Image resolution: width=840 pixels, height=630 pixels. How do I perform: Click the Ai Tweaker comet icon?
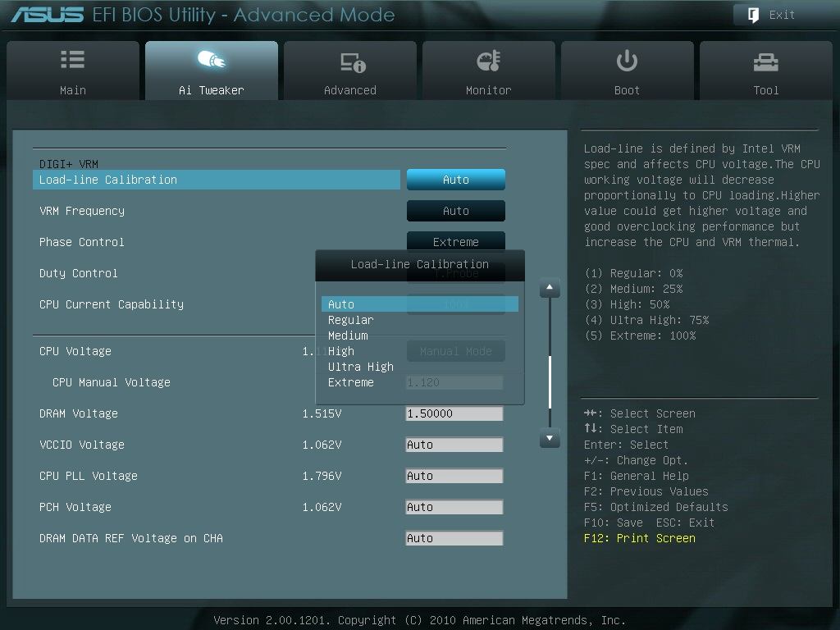tap(211, 59)
